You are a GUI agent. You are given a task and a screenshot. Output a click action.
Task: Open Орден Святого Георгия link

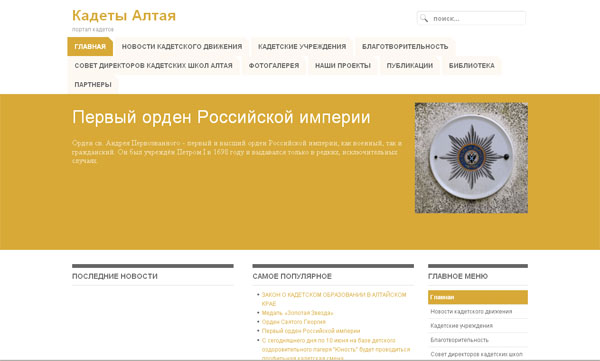[x=293, y=322]
